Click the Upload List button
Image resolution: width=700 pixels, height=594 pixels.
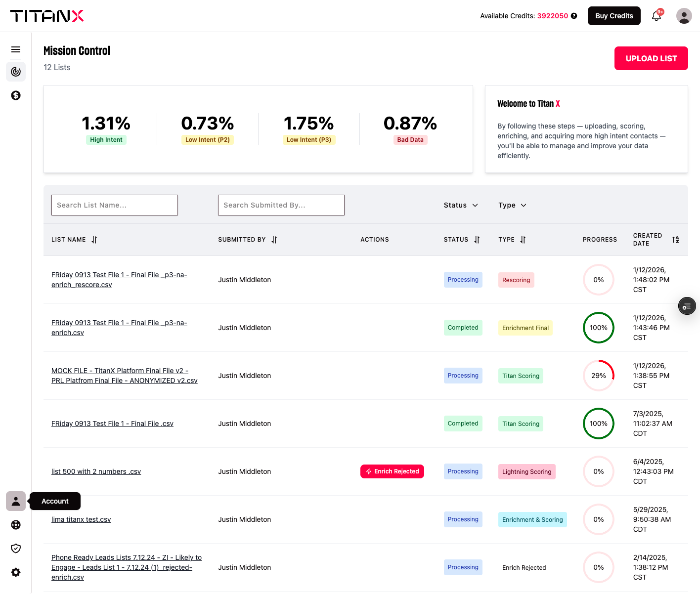pos(651,58)
